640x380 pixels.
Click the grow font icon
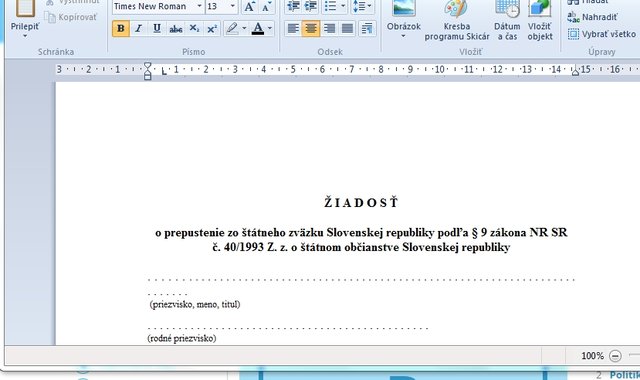249,7
